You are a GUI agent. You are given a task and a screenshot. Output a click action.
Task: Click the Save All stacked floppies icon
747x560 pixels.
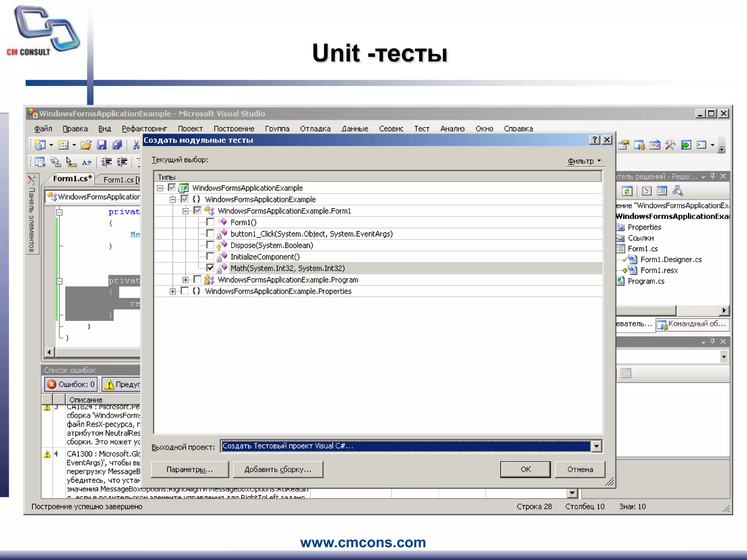click(117, 145)
